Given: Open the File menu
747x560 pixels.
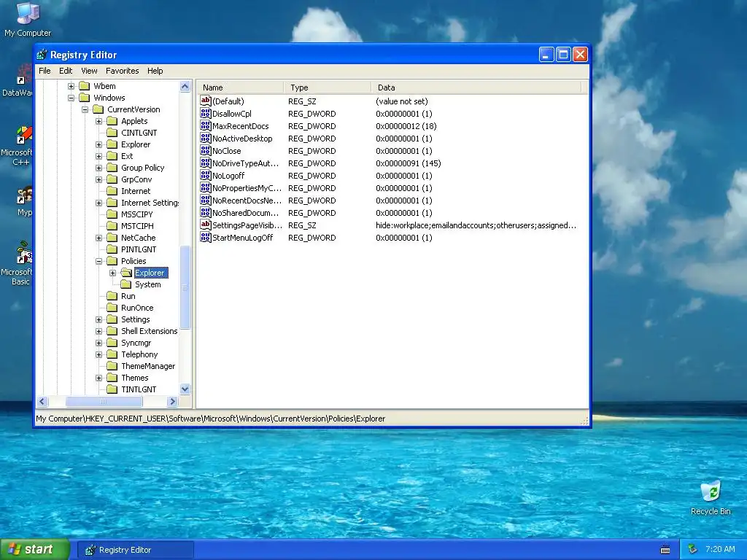Looking at the screenshot, I should pyautogui.click(x=44, y=71).
